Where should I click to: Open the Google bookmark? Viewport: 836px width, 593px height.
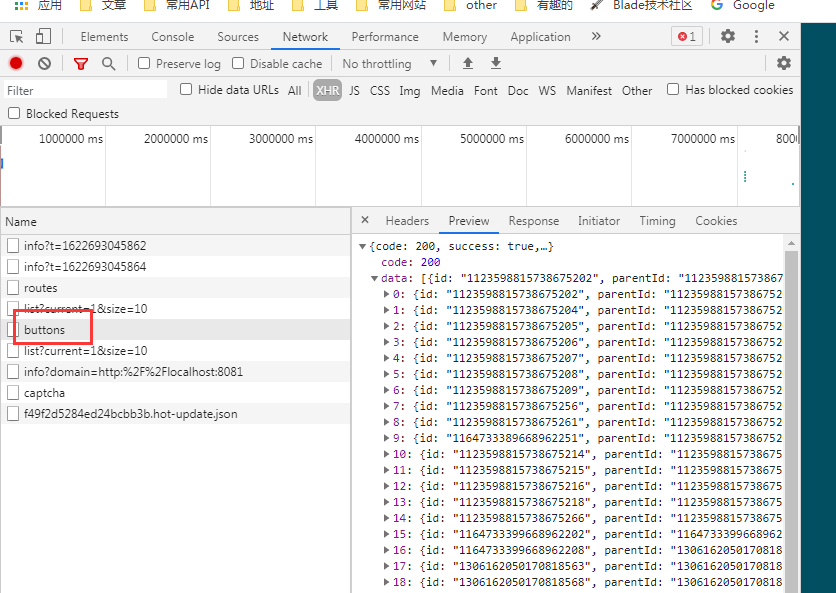743,5
